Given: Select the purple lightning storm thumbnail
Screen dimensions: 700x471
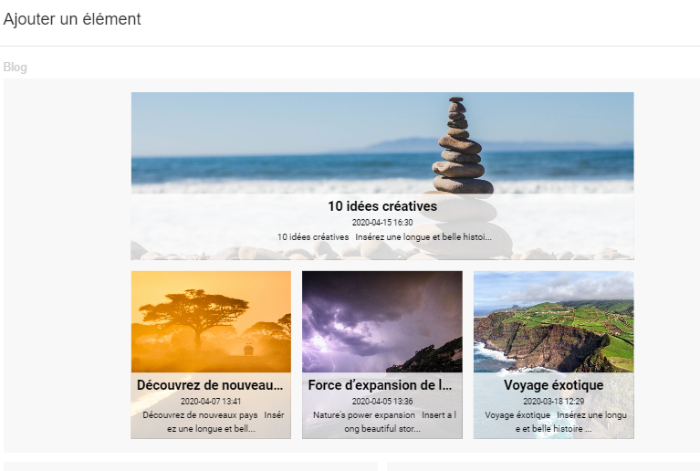Looking at the screenshot, I should tap(382, 321).
